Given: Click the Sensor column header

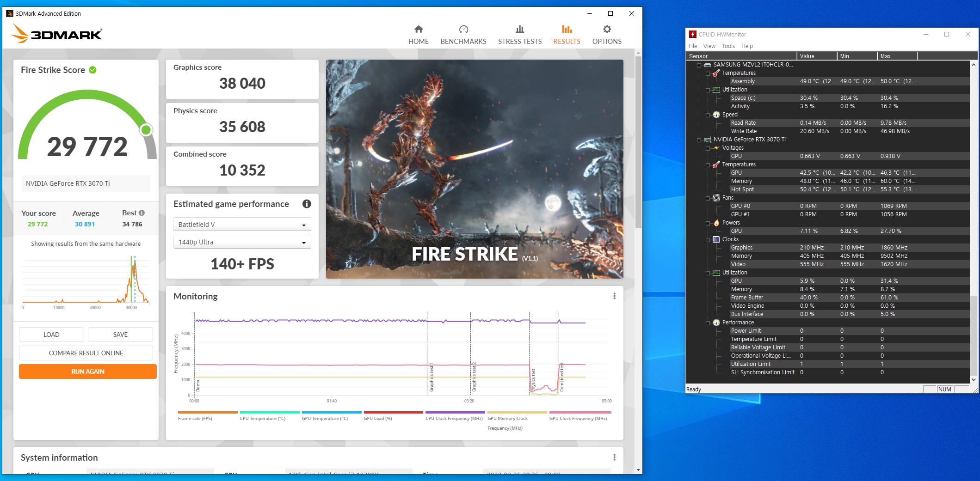Looking at the screenshot, I should coord(741,56).
